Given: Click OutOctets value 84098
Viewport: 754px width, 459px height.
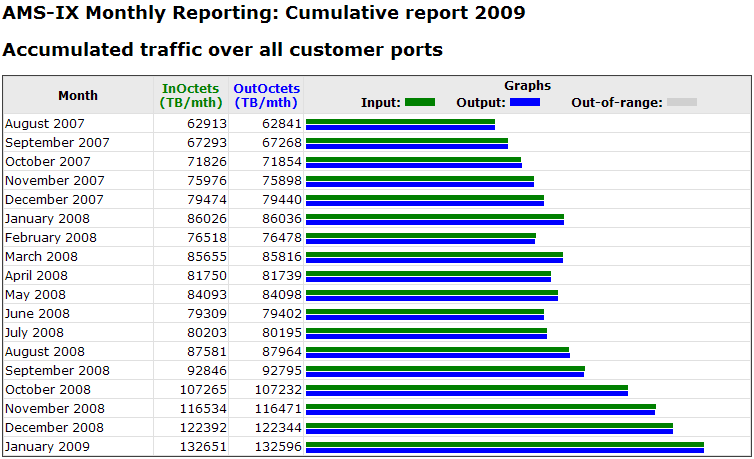Looking at the screenshot, I should (x=282, y=295).
